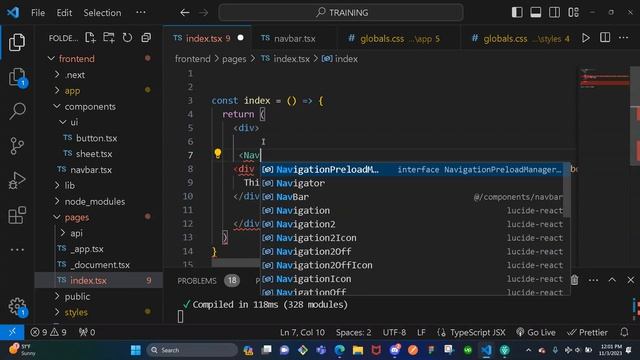
Task: Collapse the components folder
Action: click(90, 107)
